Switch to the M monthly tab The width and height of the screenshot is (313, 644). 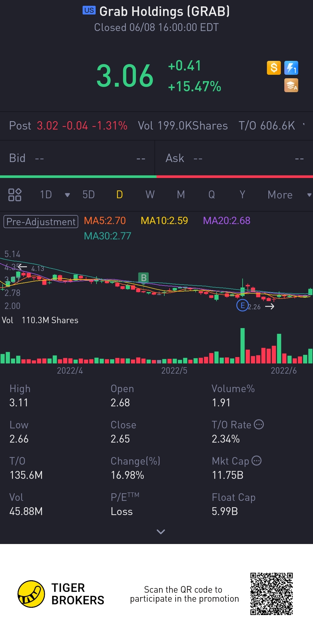click(x=181, y=195)
